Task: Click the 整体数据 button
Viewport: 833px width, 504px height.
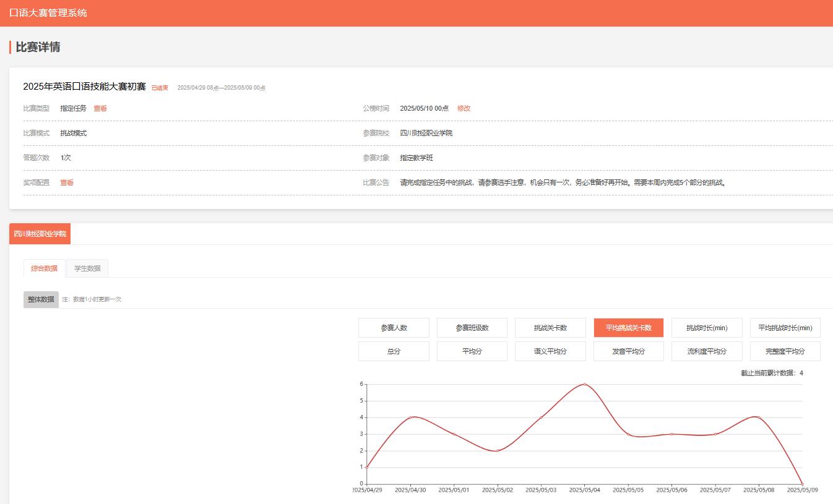Action: click(x=41, y=299)
